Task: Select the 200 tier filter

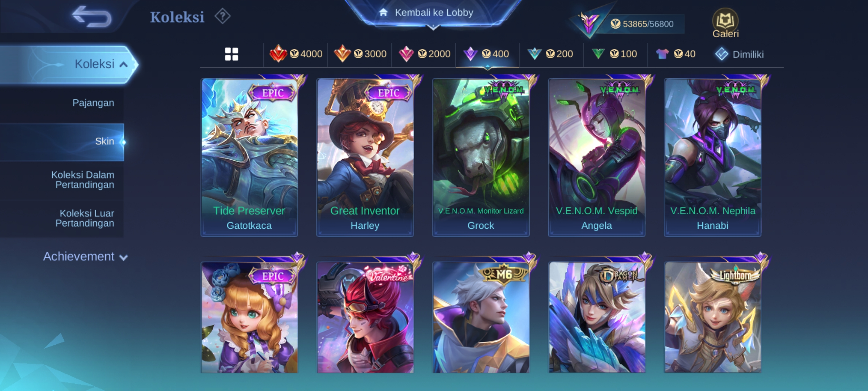Action: (551, 54)
